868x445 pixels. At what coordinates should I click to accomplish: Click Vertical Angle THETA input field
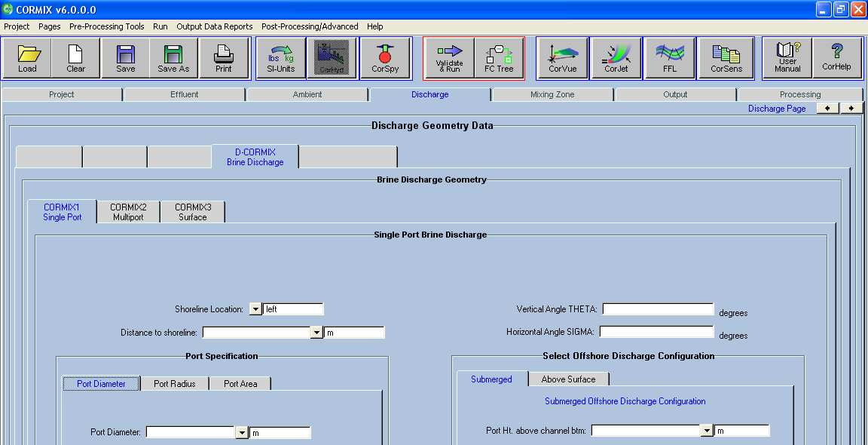pyautogui.click(x=659, y=309)
